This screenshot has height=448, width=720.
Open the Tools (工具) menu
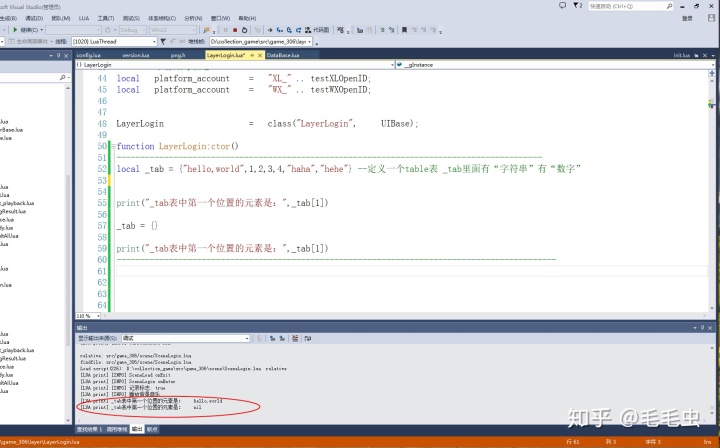(x=106, y=18)
